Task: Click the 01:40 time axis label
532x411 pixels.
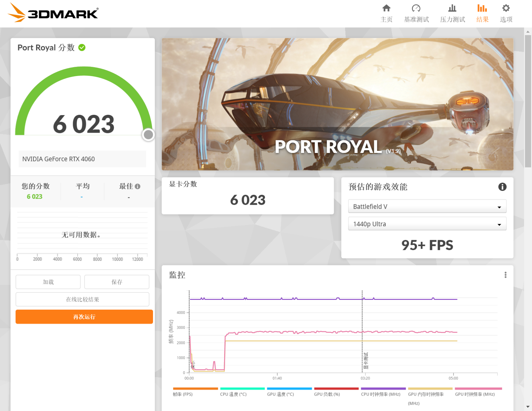Action: pos(277,378)
